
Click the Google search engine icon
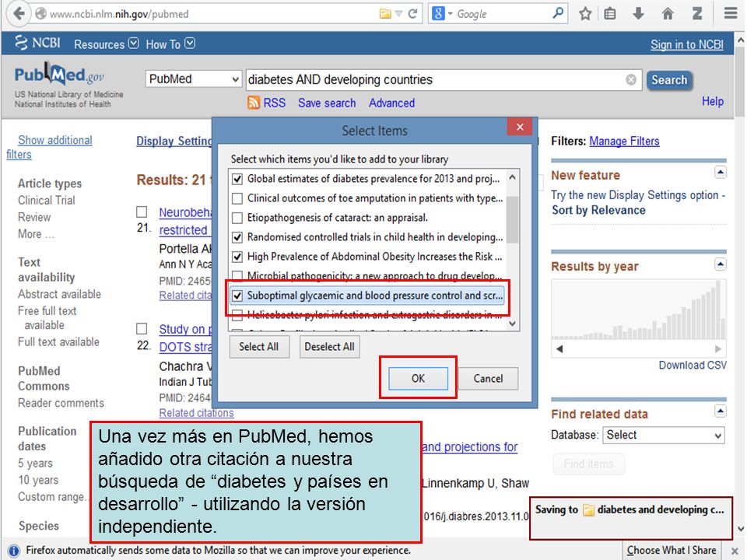[438, 13]
